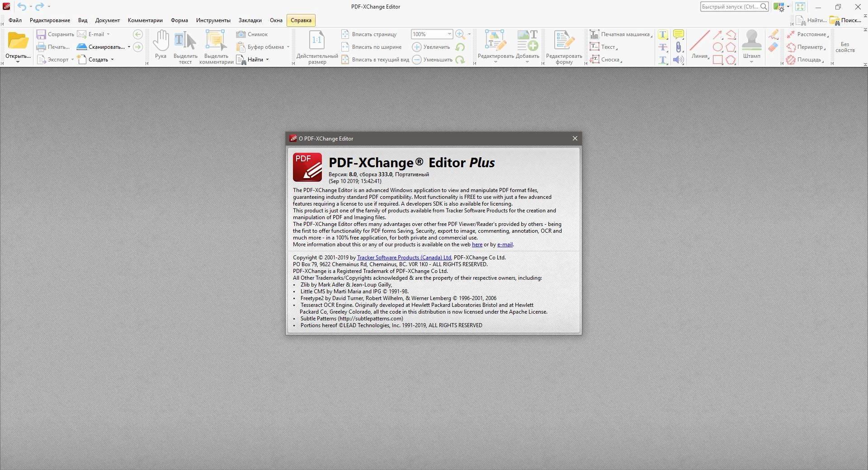Click the 'e-mail' link in About dialog
This screenshot has height=470, width=868.
pos(505,244)
